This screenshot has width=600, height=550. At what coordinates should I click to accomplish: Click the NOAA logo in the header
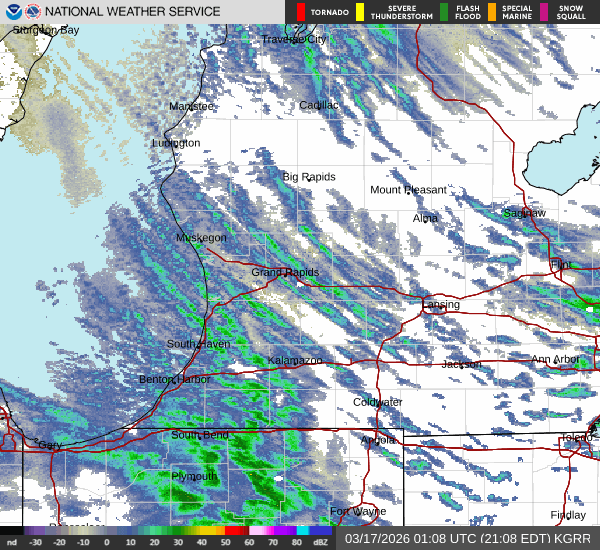click(x=12, y=11)
